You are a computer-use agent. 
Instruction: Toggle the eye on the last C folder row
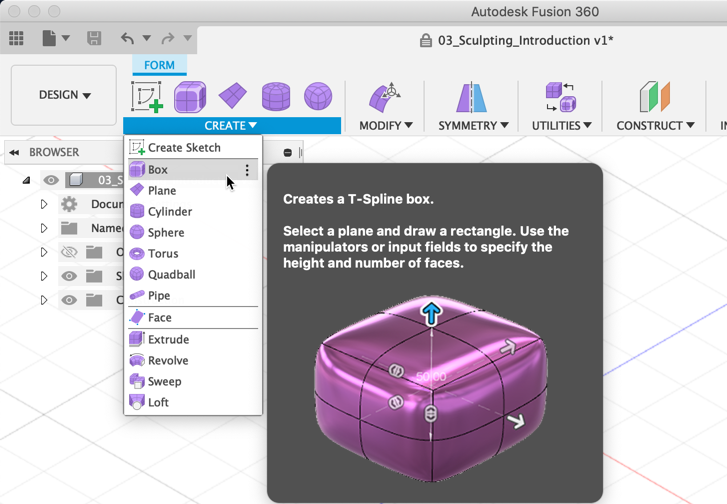[69, 300]
